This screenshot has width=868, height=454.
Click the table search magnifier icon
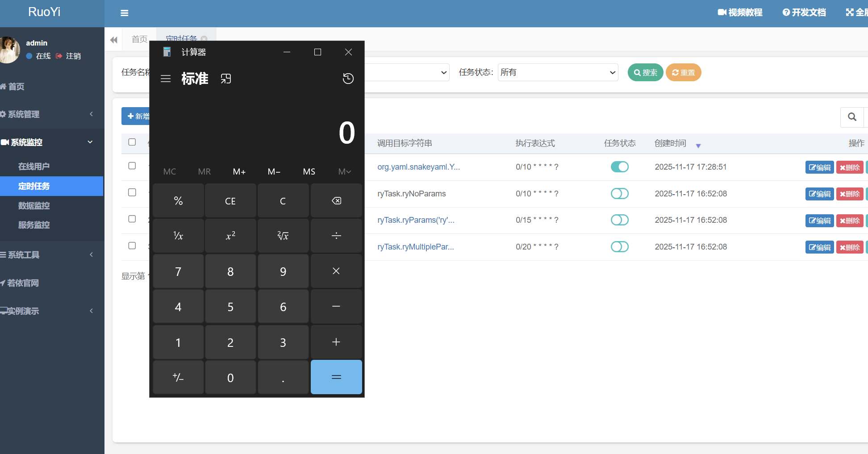852,117
